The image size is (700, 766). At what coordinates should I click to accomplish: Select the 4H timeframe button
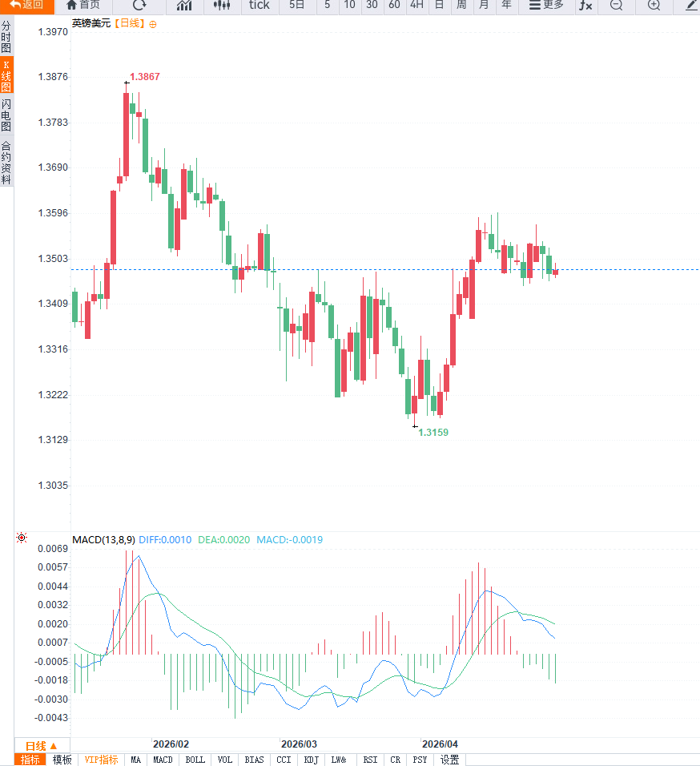(x=416, y=6)
